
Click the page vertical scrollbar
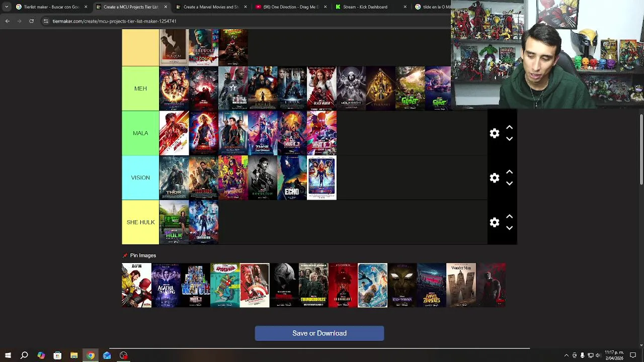point(641,149)
